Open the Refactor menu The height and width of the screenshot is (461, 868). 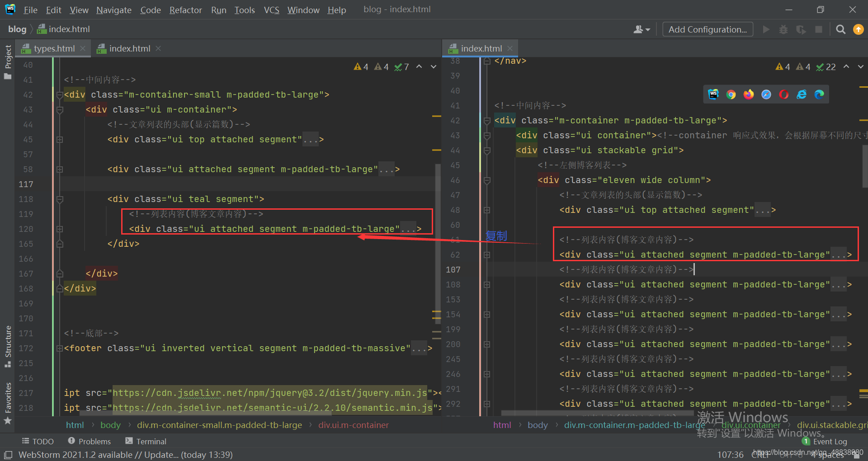(x=185, y=10)
